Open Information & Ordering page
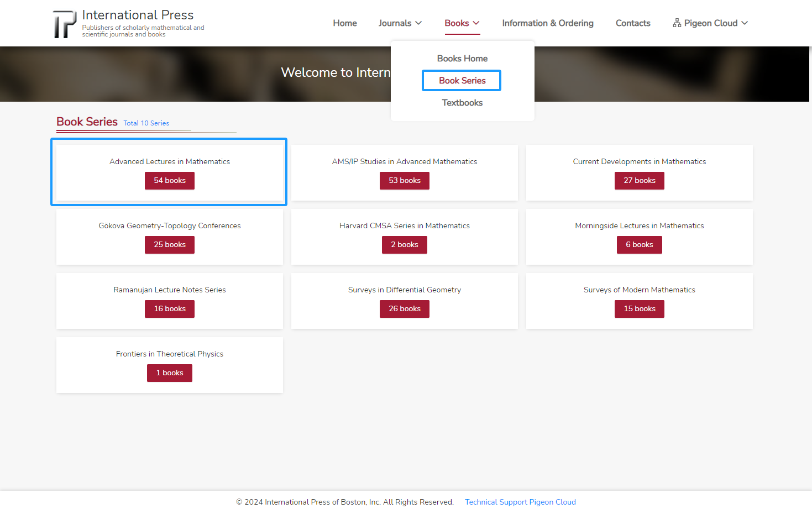 (x=548, y=23)
